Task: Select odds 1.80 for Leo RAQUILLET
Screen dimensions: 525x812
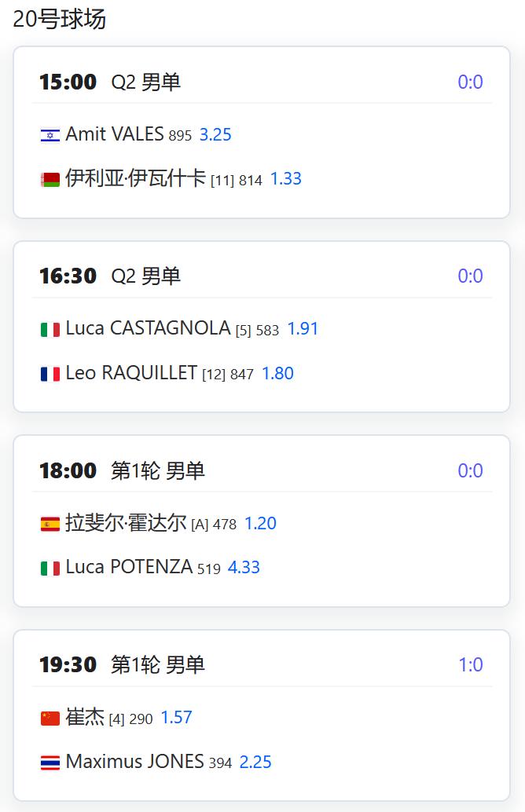Action: 277,373
